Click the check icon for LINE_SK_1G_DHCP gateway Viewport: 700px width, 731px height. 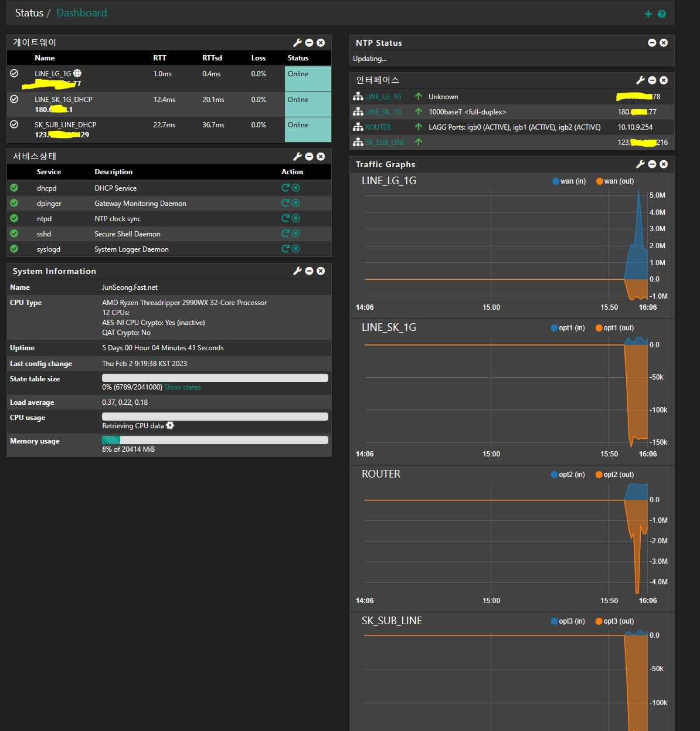14,99
